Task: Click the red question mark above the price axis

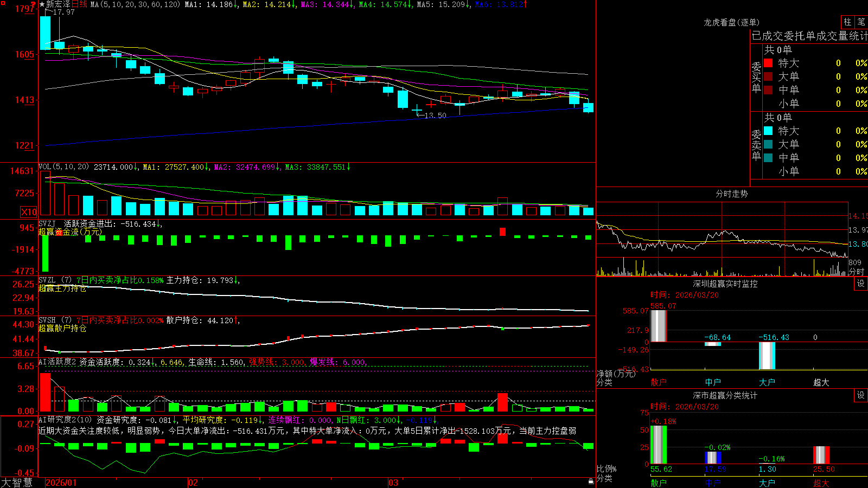Action: point(34,4)
